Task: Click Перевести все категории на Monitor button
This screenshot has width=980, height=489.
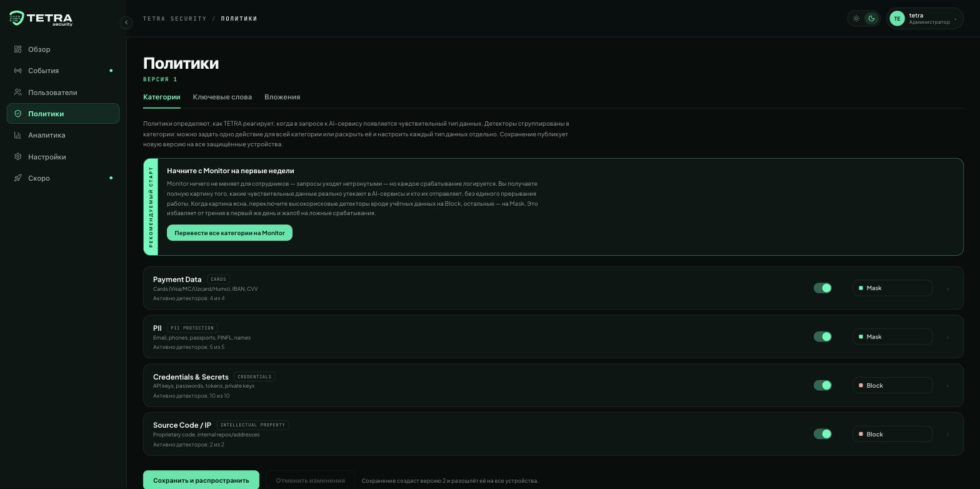Action: coord(229,233)
